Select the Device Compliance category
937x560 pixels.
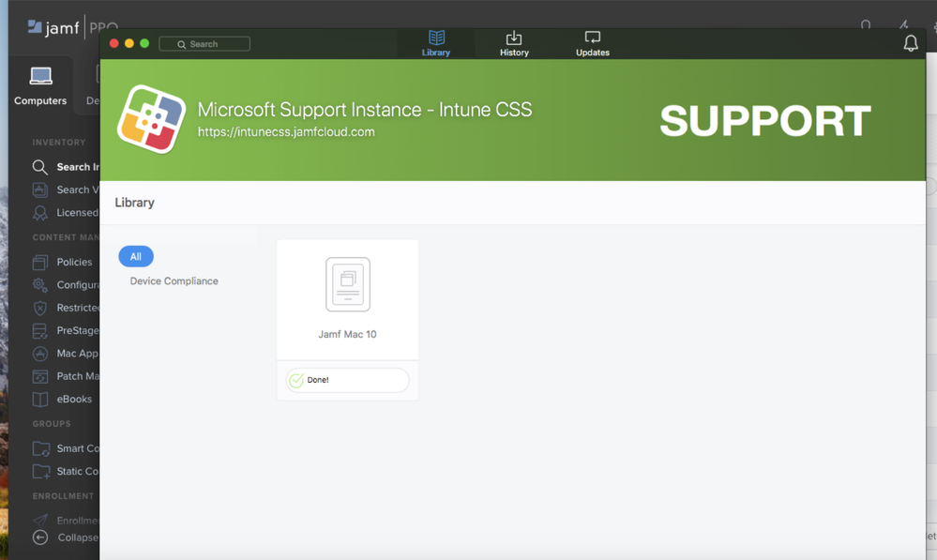174,280
